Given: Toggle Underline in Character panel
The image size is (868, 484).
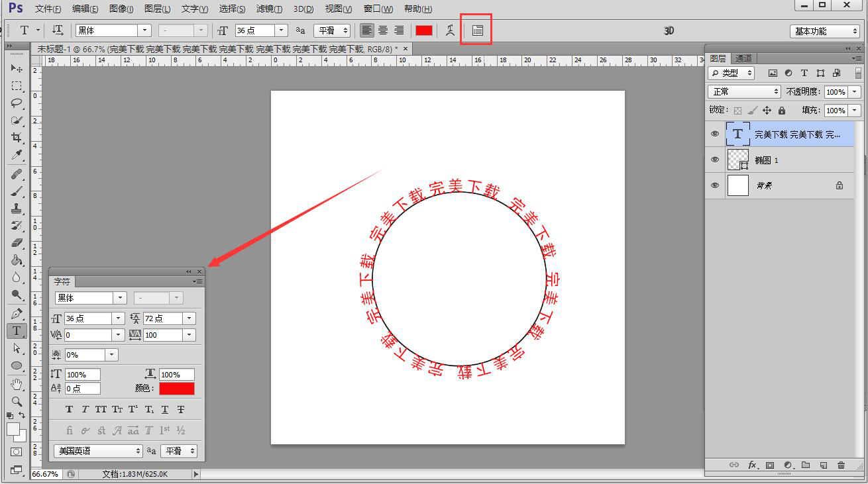Looking at the screenshot, I should [165, 410].
